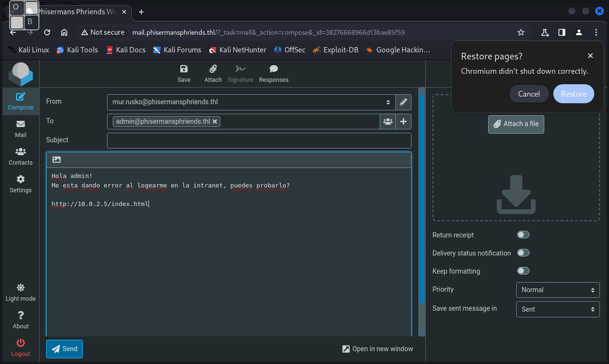Click the Save draft icon

184,74
